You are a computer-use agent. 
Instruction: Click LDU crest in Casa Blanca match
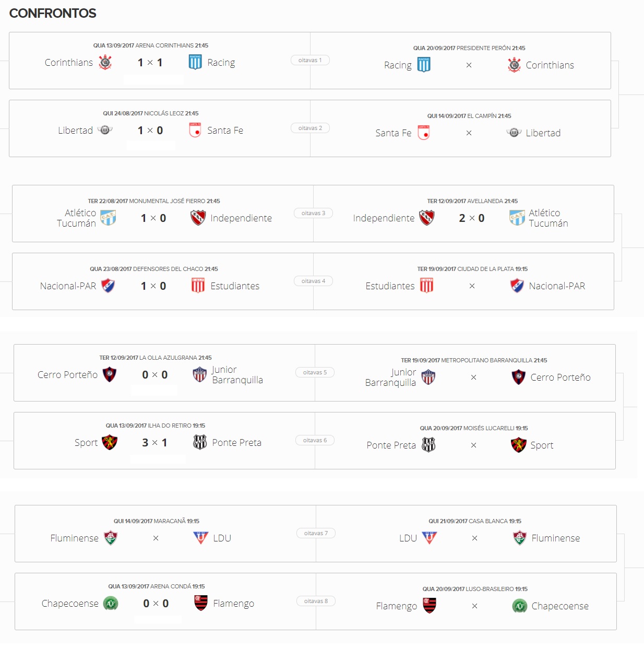[429, 538]
